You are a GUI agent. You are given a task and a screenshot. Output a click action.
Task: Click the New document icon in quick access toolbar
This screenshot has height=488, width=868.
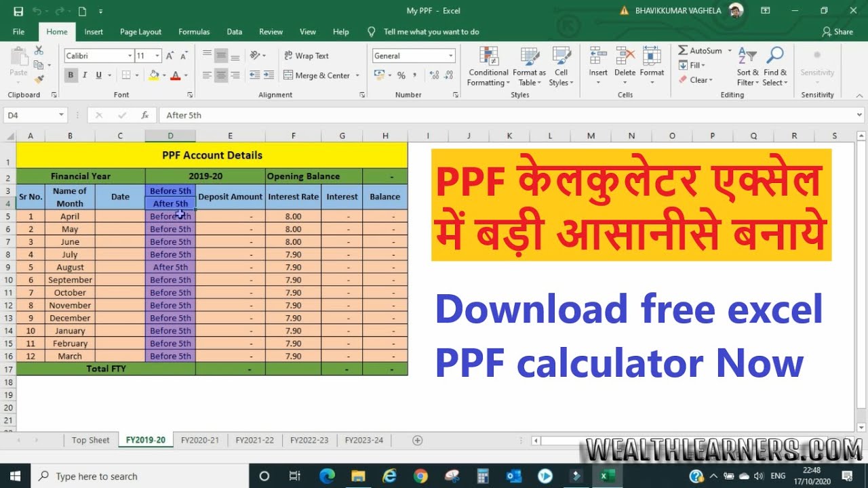(82, 12)
